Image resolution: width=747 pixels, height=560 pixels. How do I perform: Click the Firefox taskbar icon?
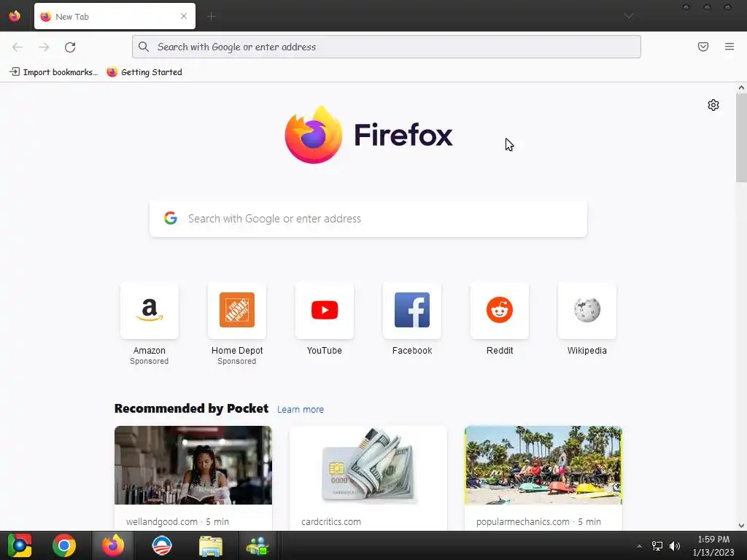coord(113,545)
